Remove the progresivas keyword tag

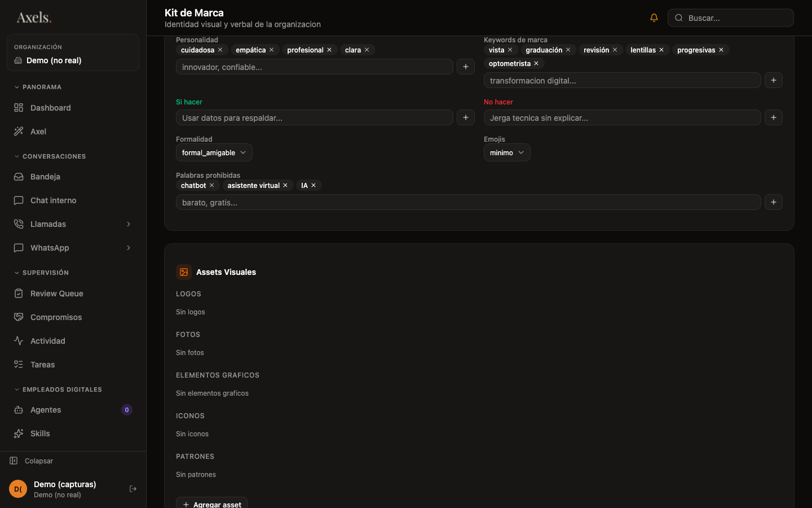pyautogui.click(x=721, y=50)
